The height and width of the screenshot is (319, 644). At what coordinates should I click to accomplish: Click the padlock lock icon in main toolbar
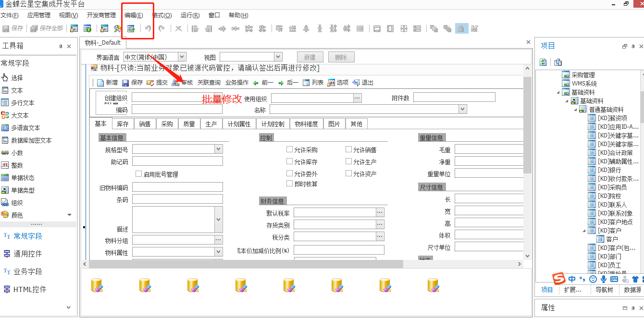click(460, 28)
